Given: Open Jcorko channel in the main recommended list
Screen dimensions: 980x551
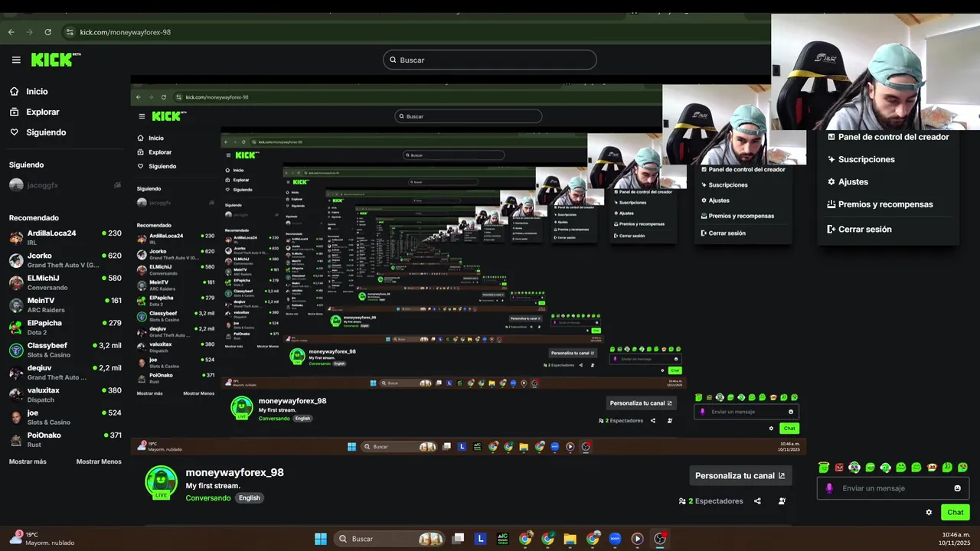Looking at the screenshot, I should pos(65,260).
